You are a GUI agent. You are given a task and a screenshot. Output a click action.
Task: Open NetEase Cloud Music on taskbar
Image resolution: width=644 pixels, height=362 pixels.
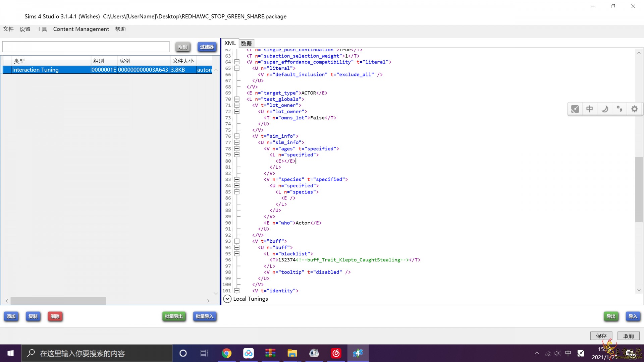click(336, 353)
